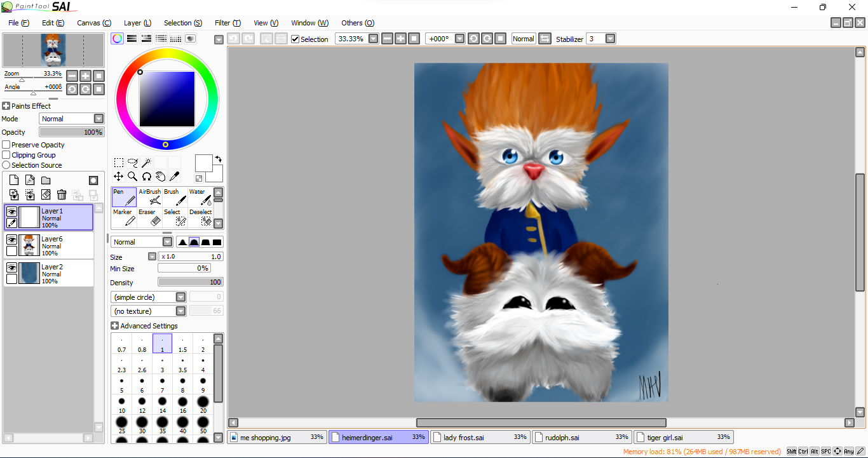Enable Preserve Opacity checkbox
868x458 pixels.
pyautogui.click(x=6, y=145)
